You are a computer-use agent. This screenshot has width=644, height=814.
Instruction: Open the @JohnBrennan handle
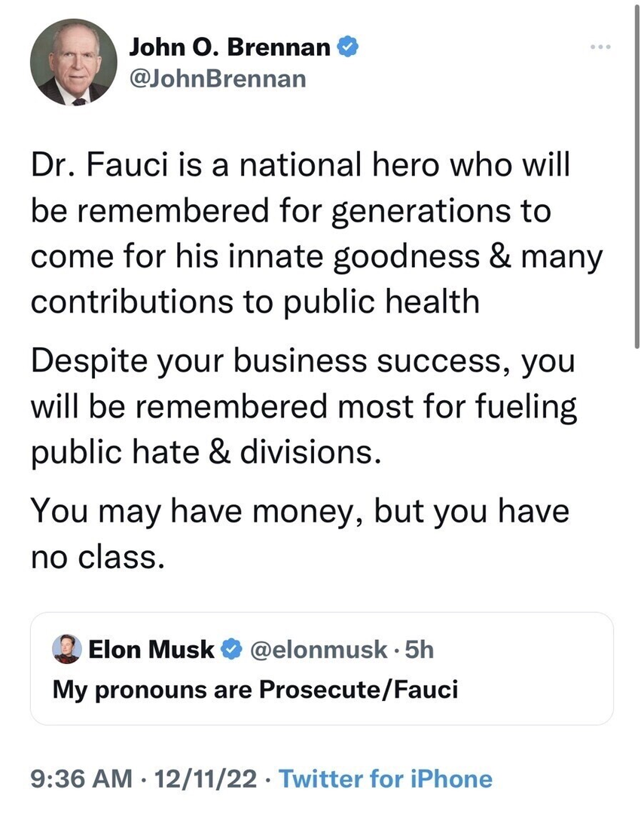(218, 78)
